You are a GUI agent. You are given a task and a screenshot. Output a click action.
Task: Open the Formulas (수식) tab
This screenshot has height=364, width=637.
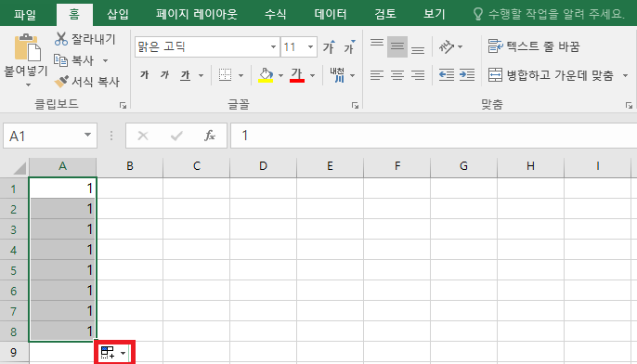275,14
